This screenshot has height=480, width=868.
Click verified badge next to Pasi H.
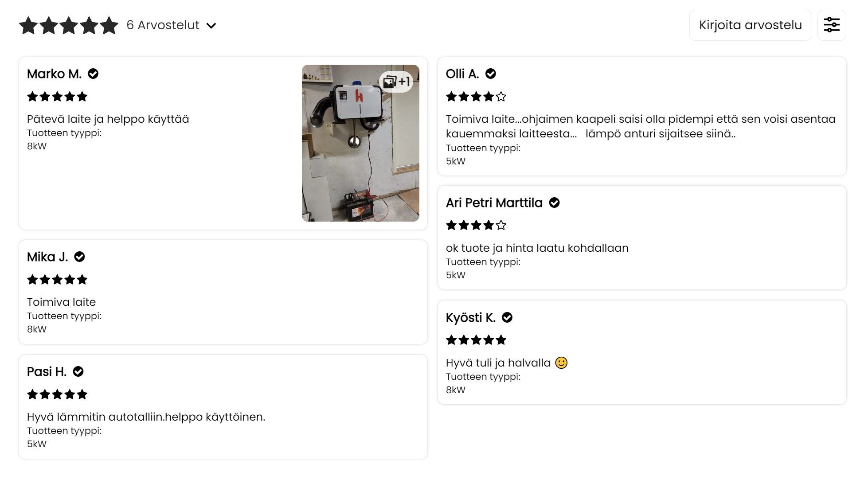tap(78, 371)
